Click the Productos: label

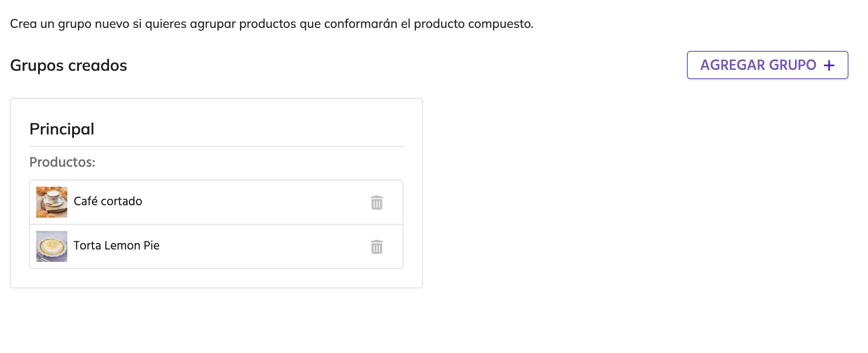[x=62, y=162]
